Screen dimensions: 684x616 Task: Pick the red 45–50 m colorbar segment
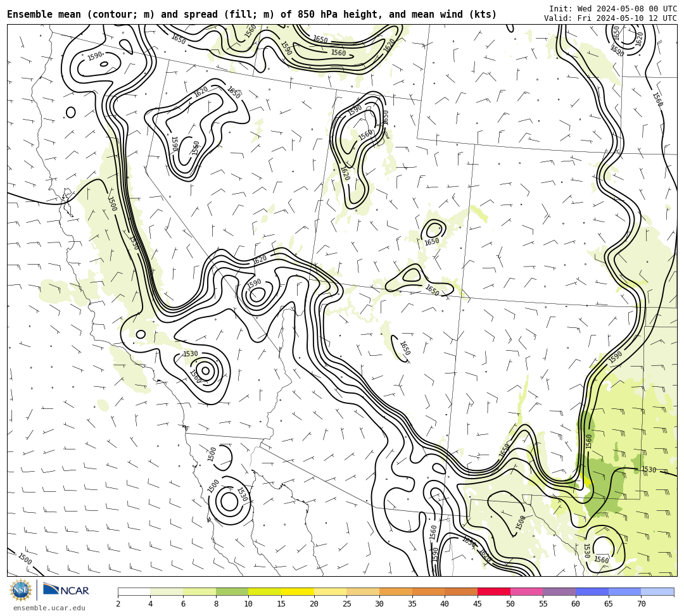[x=494, y=592]
